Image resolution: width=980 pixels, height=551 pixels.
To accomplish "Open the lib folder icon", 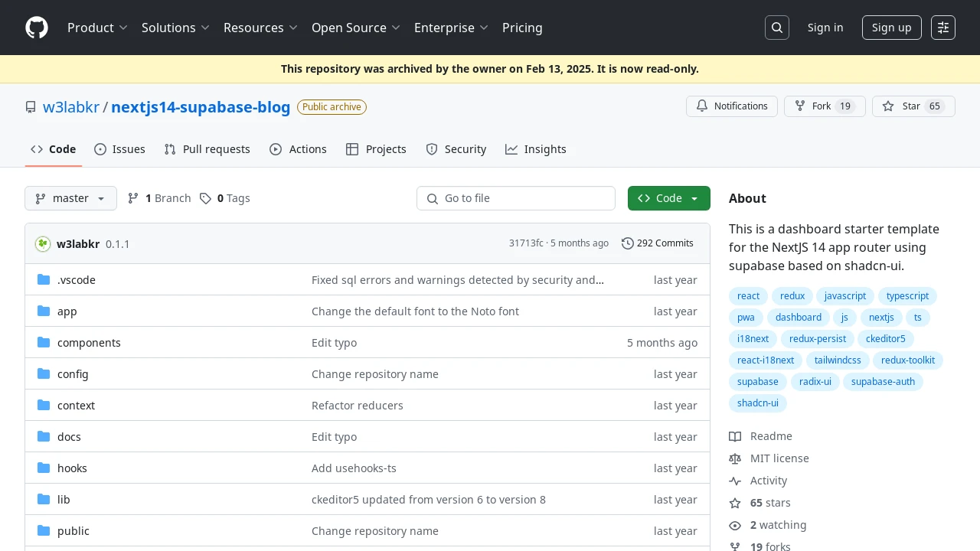I will point(44,500).
